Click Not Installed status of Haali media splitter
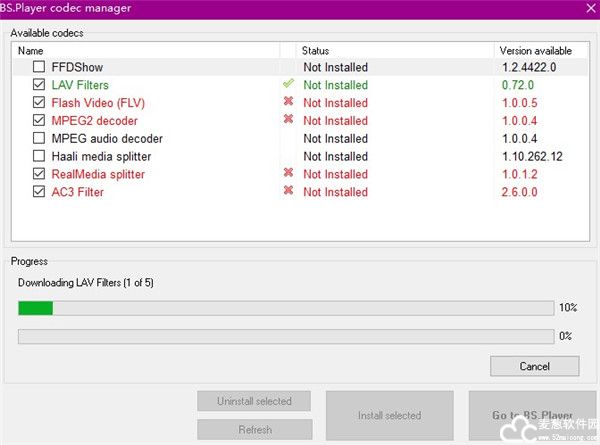 point(336,156)
